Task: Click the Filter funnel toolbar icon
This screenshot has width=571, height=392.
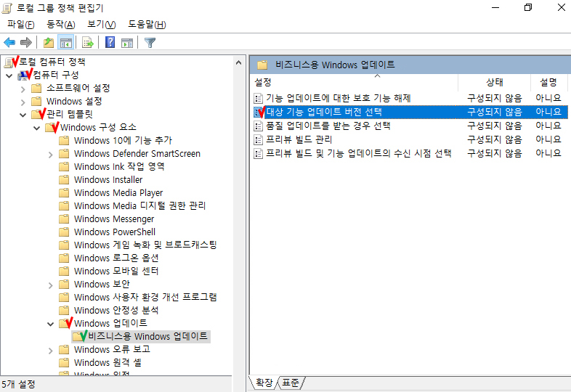Action: pyautogui.click(x=150, y=43)
